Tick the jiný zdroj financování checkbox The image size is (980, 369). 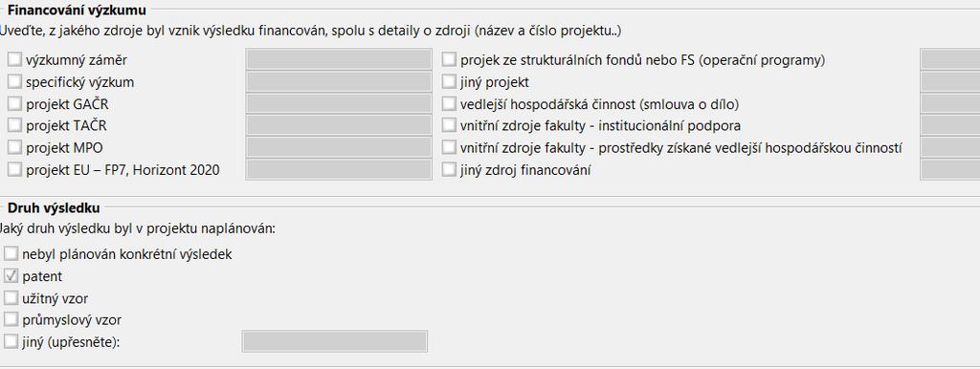[449, 169]
